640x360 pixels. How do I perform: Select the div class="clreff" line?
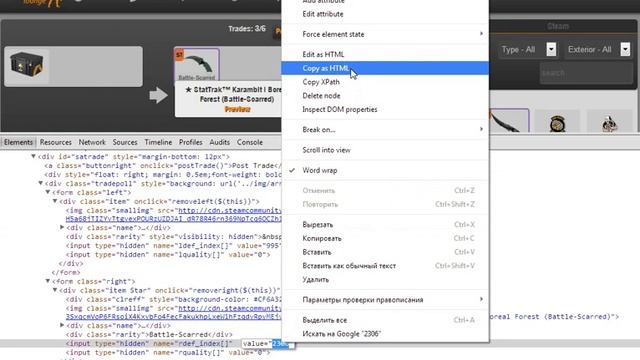click(173, 300)
